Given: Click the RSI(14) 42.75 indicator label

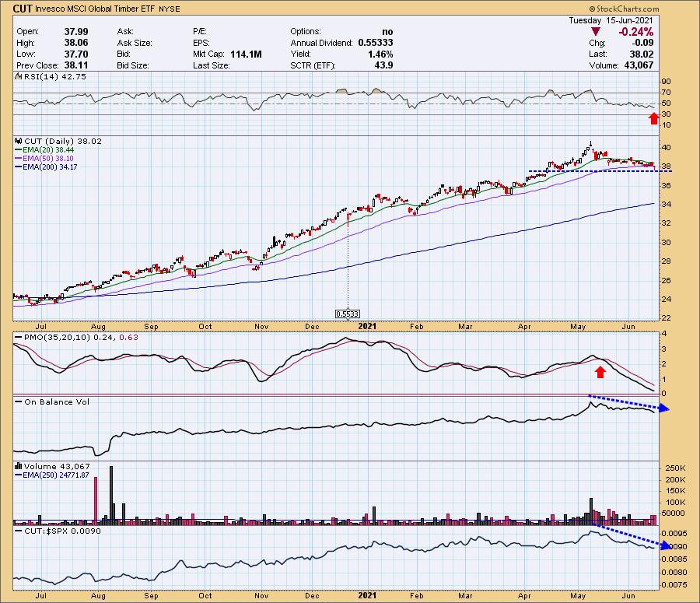Looking at the screenshot, I should coord(54,77).
